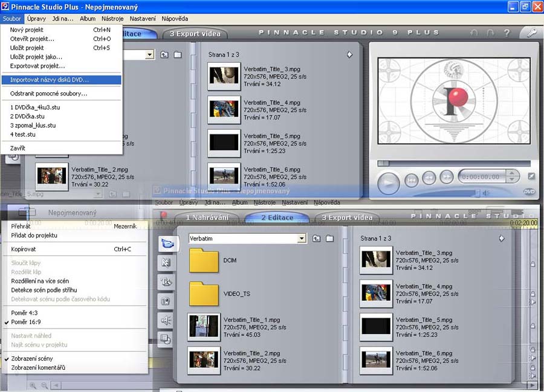
Task: Open the sound effects album section icon
Action: tap(166, 320)
